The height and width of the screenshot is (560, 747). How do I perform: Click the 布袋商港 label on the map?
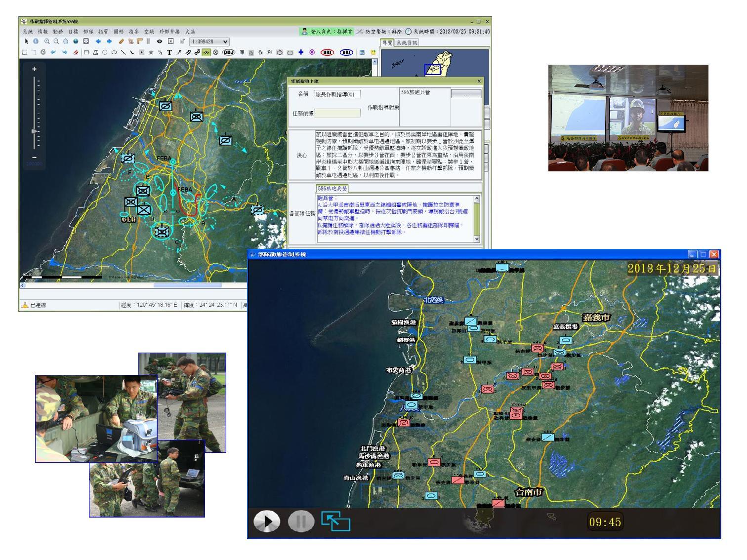[x=399, y=370]
